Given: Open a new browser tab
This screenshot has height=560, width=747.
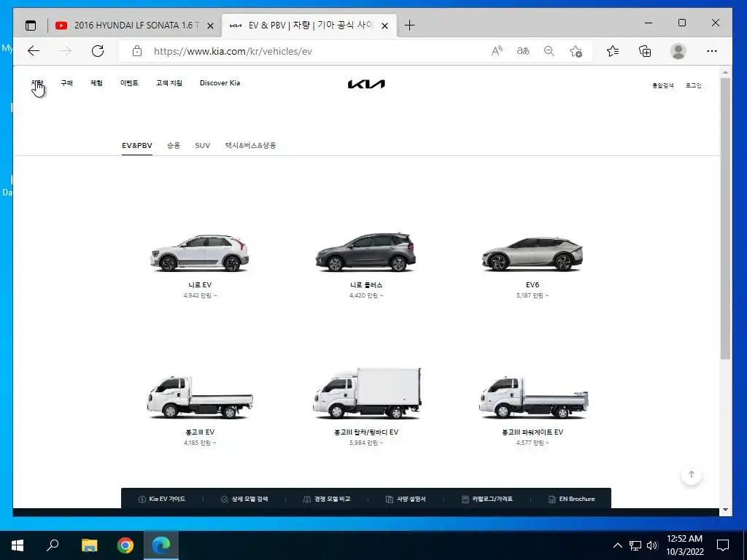Looking at the screenshot, I should 409,26.
